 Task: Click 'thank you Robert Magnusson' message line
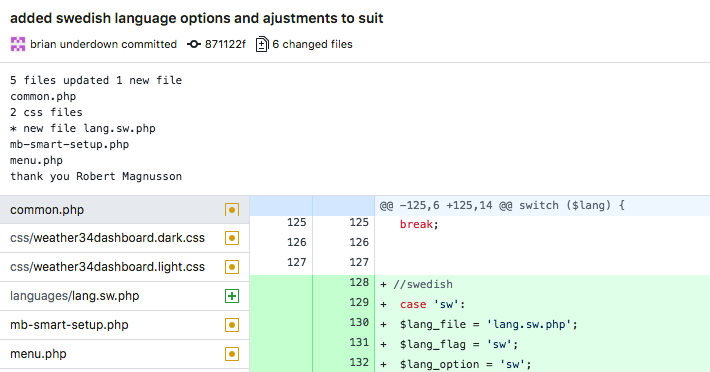pos(96,176)
